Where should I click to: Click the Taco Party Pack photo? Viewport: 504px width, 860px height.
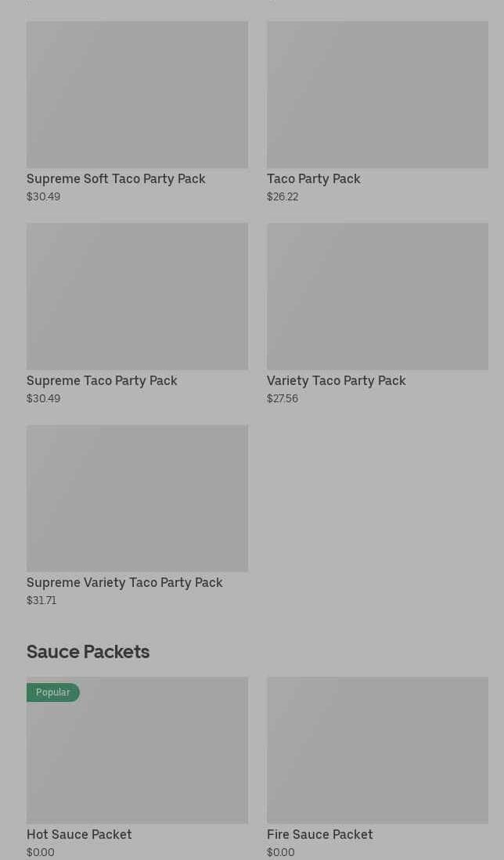point(377,95)
